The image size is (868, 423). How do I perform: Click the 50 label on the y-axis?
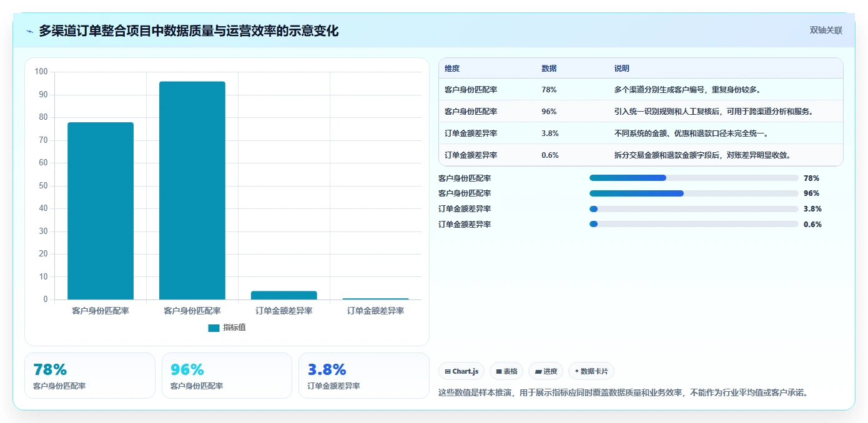(43, 186)
